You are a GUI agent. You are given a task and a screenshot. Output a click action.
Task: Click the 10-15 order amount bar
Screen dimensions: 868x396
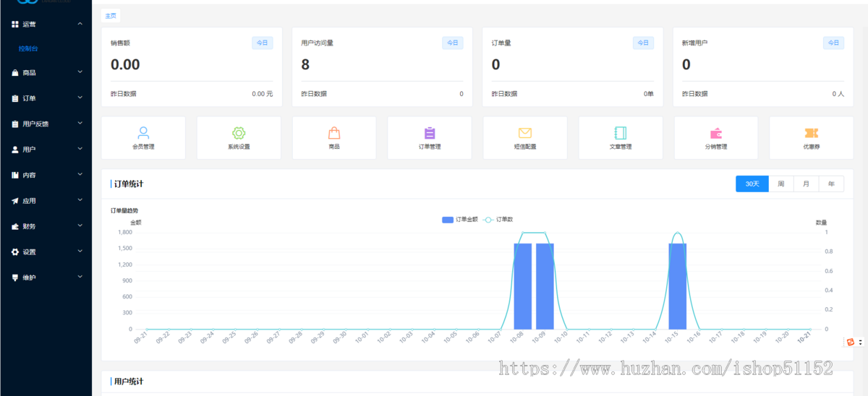(677, 286)
